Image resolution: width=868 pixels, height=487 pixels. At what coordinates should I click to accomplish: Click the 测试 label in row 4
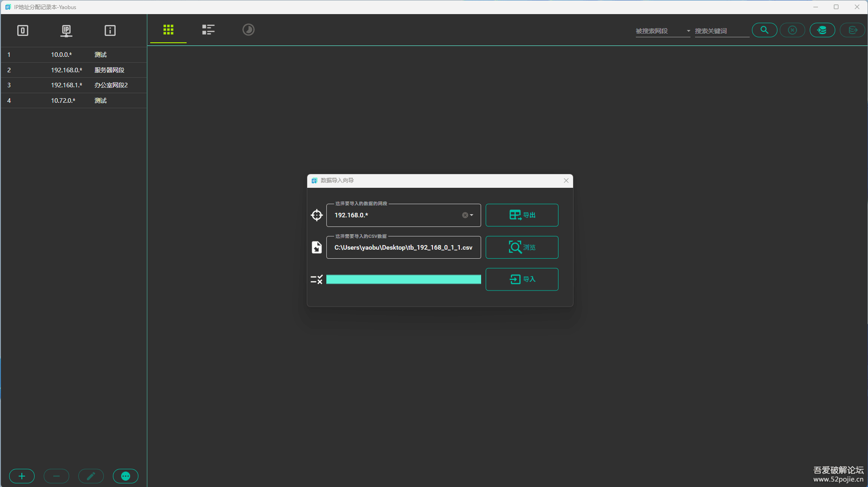pos(101,100)
